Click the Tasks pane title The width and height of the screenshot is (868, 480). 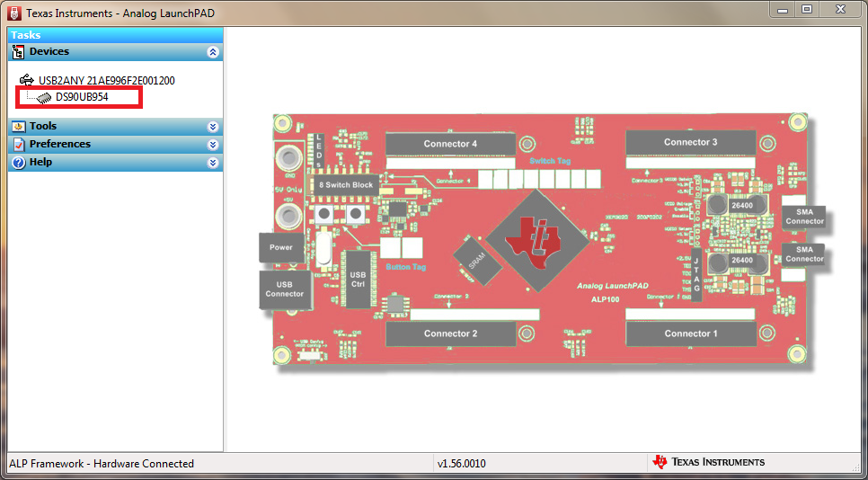click(x=26, y=35)
